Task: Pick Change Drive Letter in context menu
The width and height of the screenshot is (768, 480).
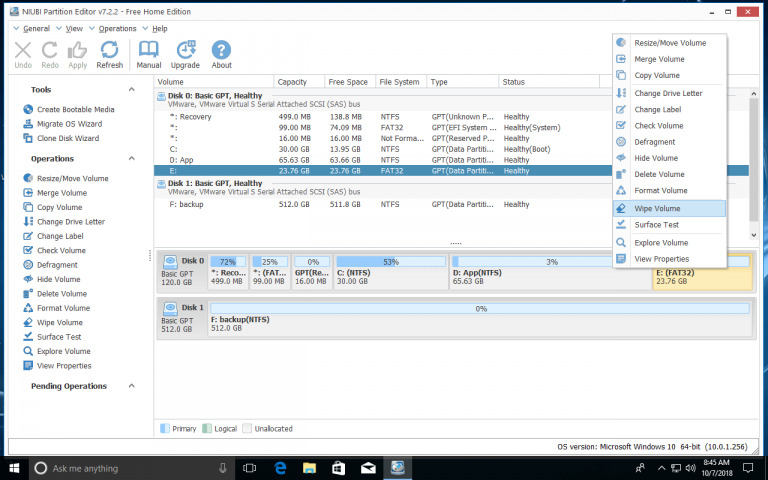Action: (x=669, y=93)
